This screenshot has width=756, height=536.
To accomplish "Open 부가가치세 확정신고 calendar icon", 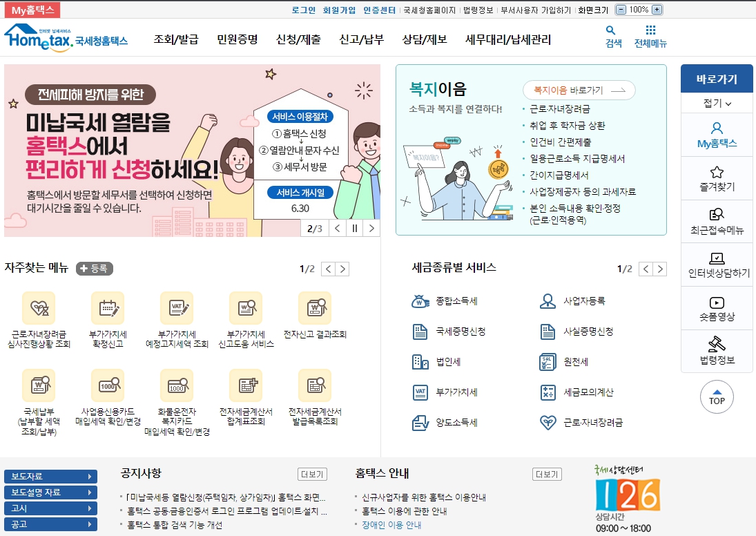I will 108,308.
